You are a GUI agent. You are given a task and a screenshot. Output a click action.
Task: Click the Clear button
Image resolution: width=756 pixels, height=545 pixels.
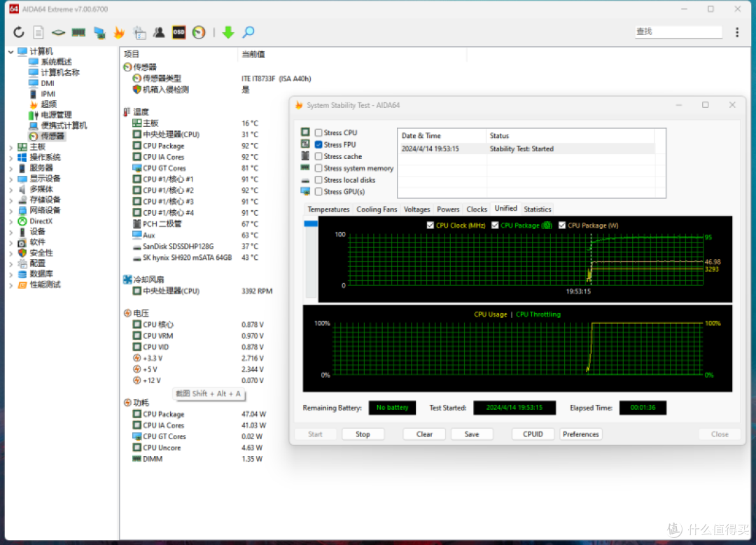(424, 434)
